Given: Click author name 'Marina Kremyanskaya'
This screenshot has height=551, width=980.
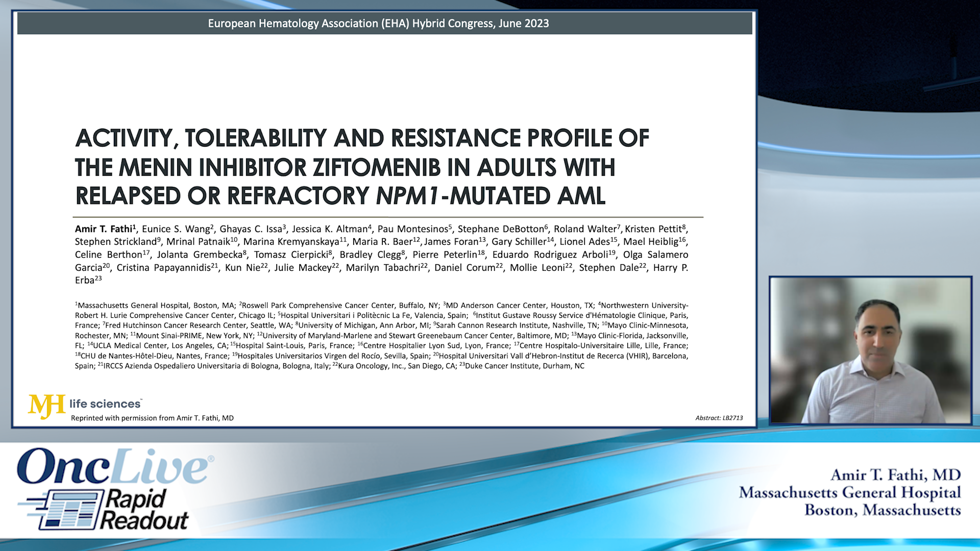Looking at the screenshot, I should click(x=291, y=242).
